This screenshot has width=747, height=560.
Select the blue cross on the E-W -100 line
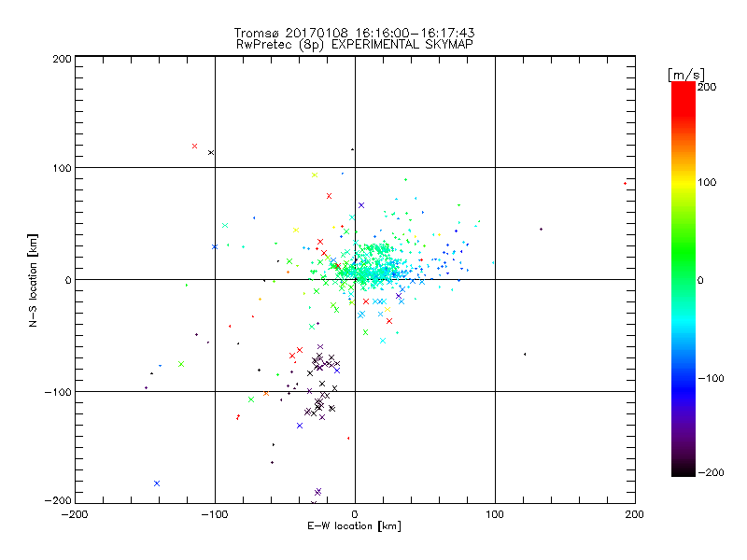pyautogui.click(x=215, y=246)
